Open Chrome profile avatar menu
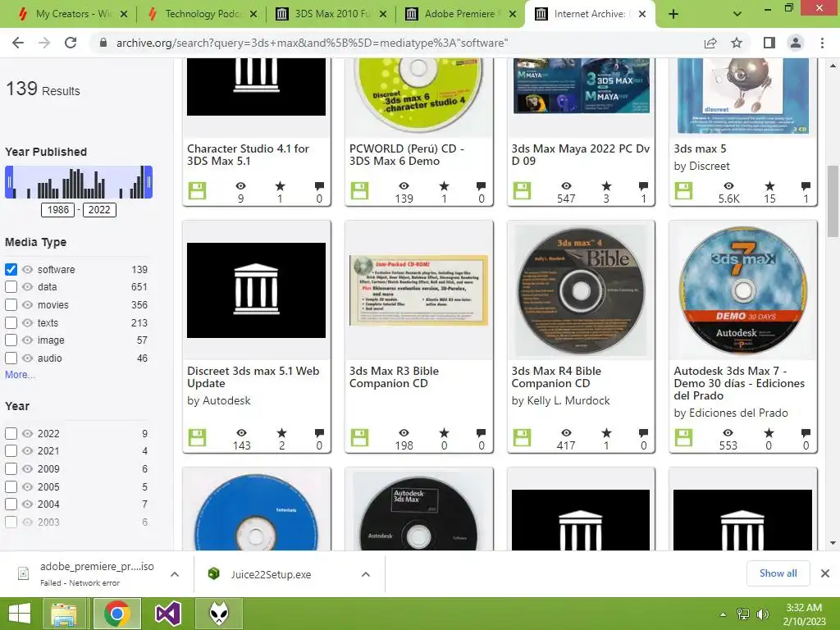Image resolution: width=840 pixels, height=630 pixels. [x=796, y=43]
